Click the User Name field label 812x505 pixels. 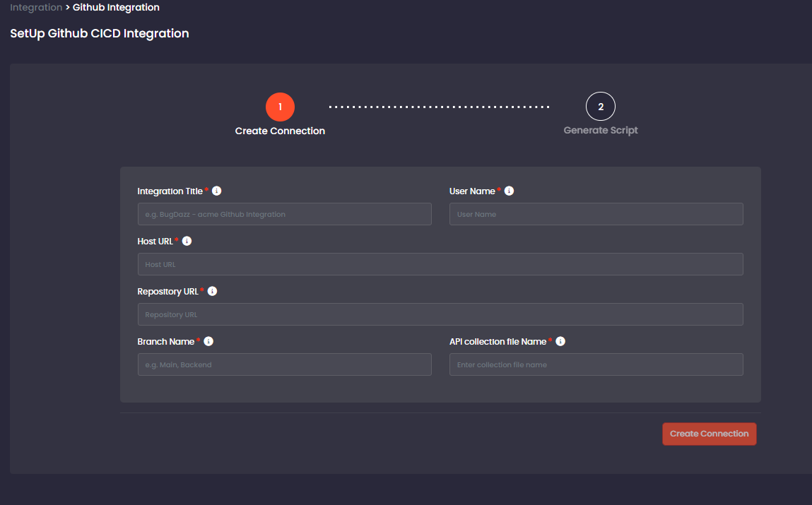[472, 191]
